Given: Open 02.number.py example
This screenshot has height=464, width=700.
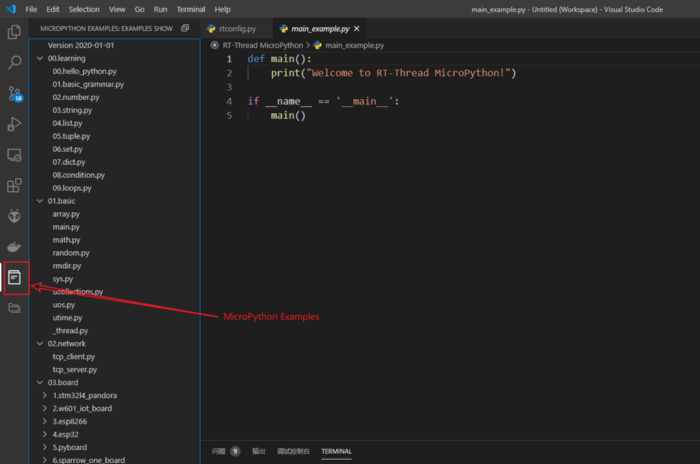Looking at the screenshot, I should point(76,97).
